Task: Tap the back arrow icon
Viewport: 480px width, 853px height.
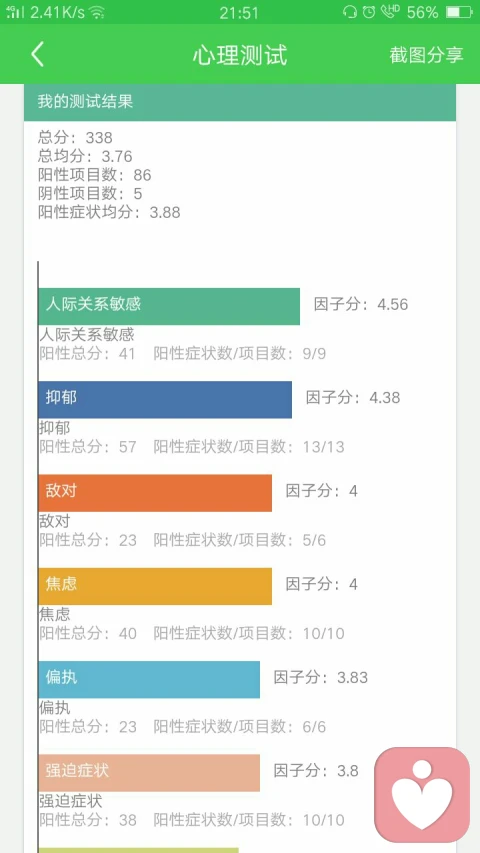Action: pyautogui.click(x=37, y=54)
